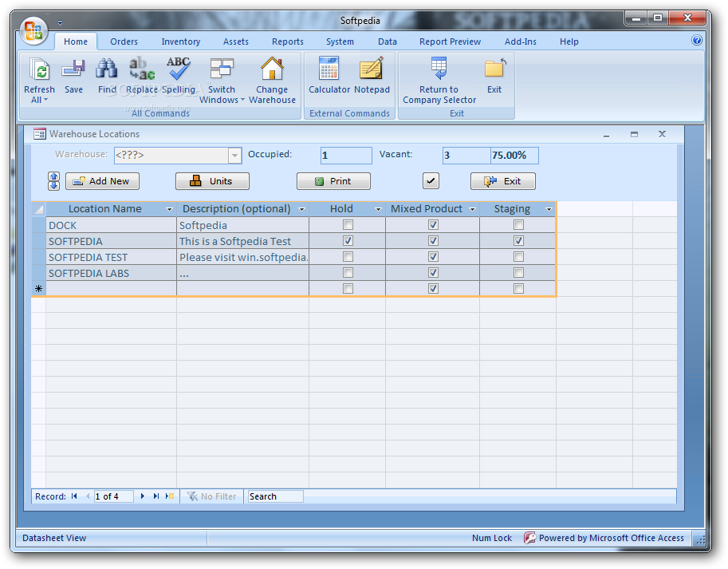Expand the Switch Windows dropdown arrow

coord(242,100)
